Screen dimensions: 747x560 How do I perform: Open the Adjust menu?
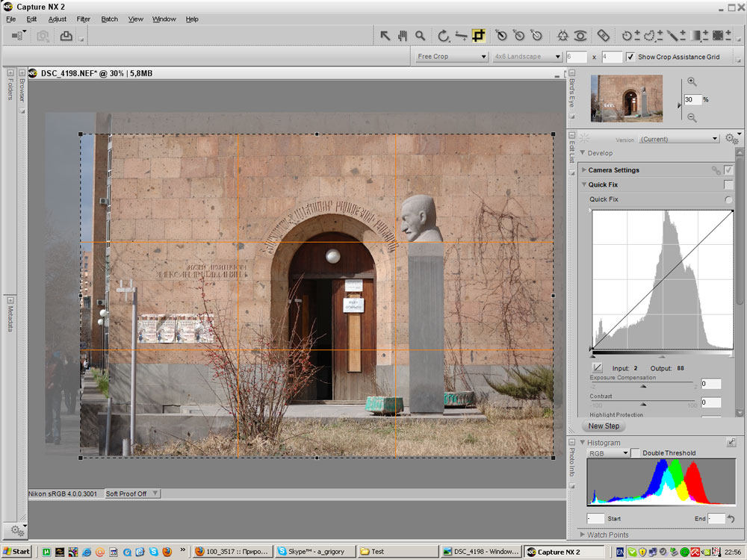coord(57,19)
